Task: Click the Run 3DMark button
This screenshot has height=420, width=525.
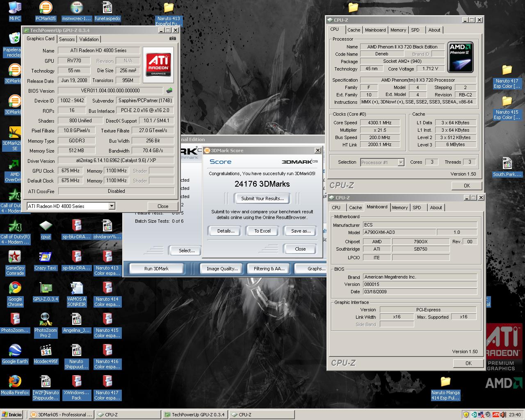Action: pyautogui.click(x=156, y=269)
